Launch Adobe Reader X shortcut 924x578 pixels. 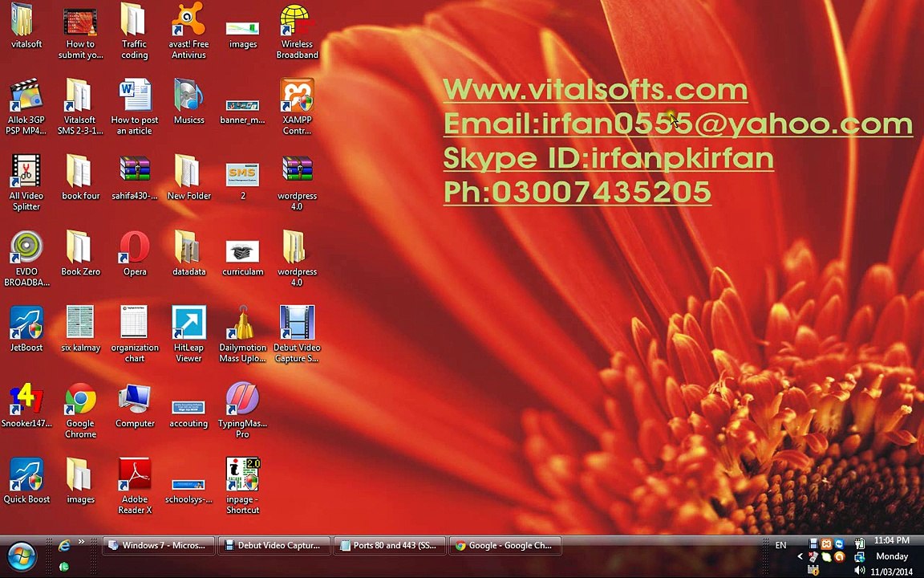point(135,486)
